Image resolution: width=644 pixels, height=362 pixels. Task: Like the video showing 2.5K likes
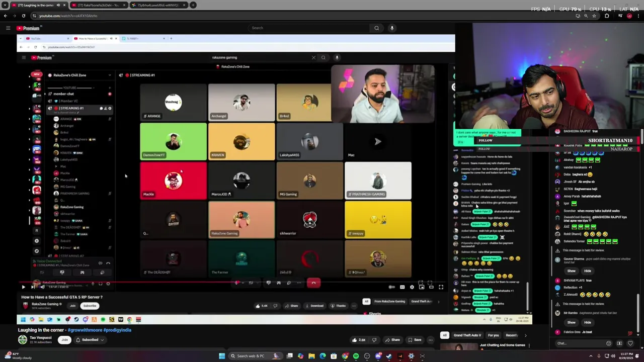(359, 340)
